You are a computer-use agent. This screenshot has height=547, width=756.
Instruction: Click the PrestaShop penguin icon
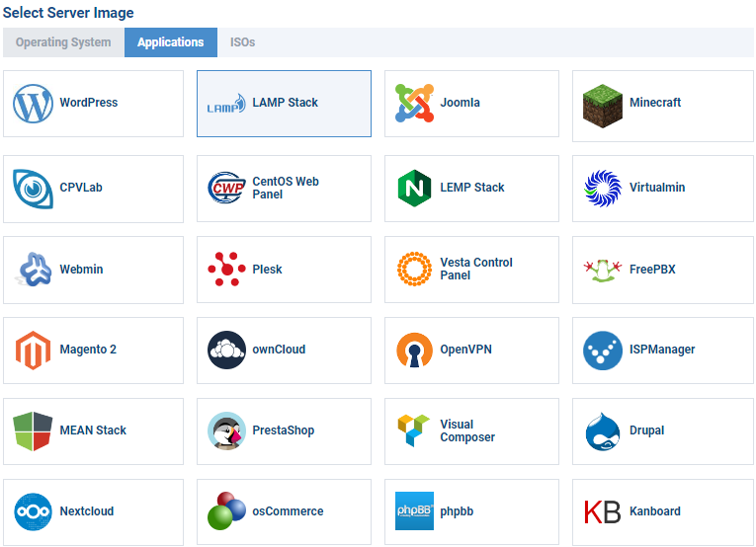pos(226,431)
